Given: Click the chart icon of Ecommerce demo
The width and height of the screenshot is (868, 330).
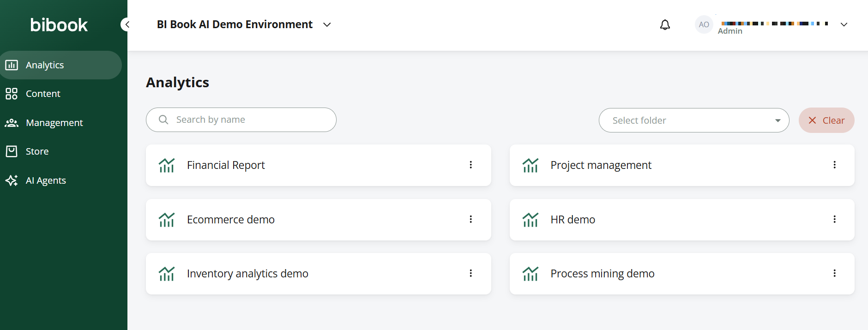Looking at the screenshot, I should tap(167, 220).
